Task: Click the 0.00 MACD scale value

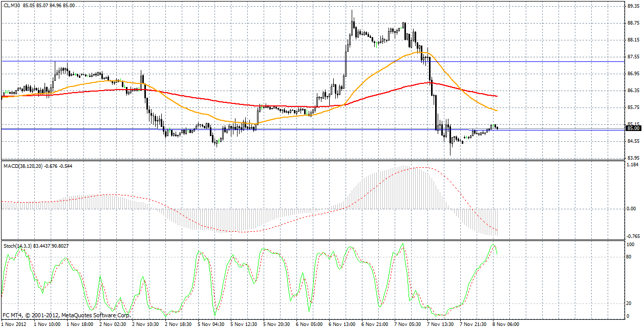Action: point(632,208)
